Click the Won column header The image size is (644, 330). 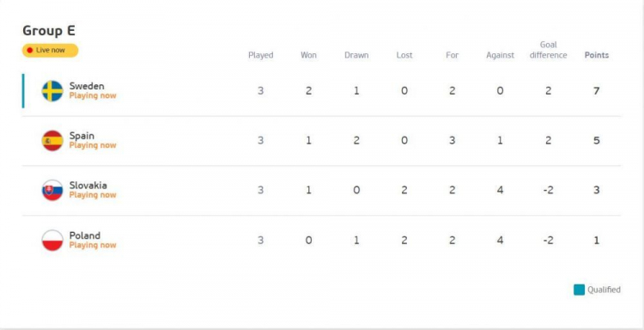(x=309, y=55)
